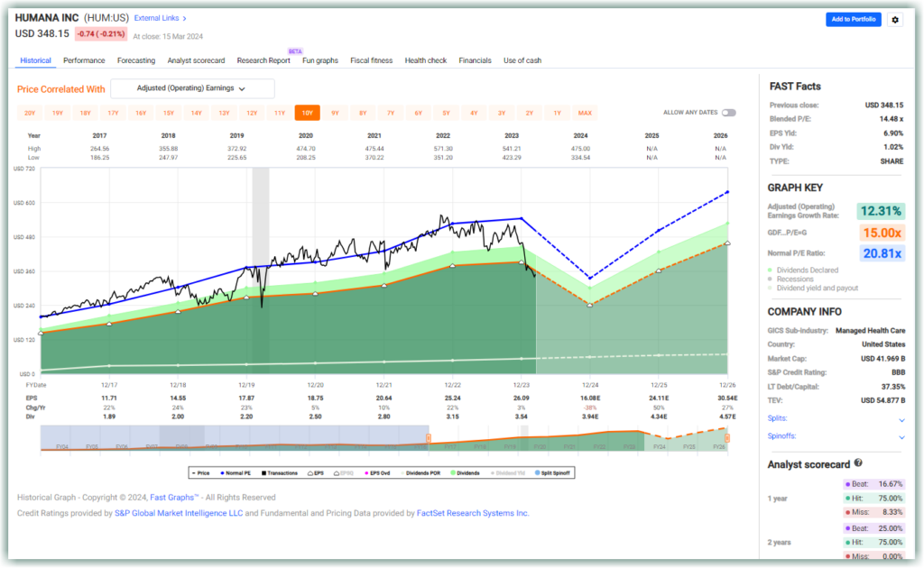Click the Market Cap USD 41.969 B value
Screen dimensions: 924x568
click(882, 359)
